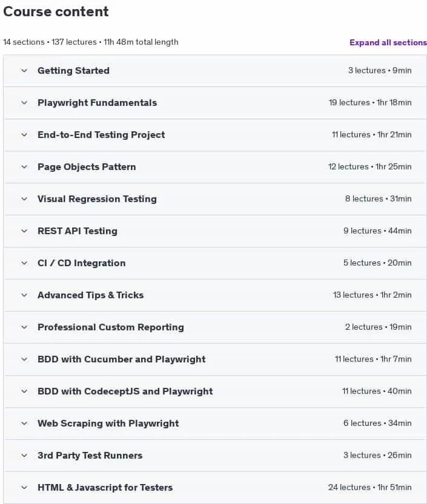Click chevron beside Page Objects Pattern
This screenshot has width=427, height=504.
point(24,167)
